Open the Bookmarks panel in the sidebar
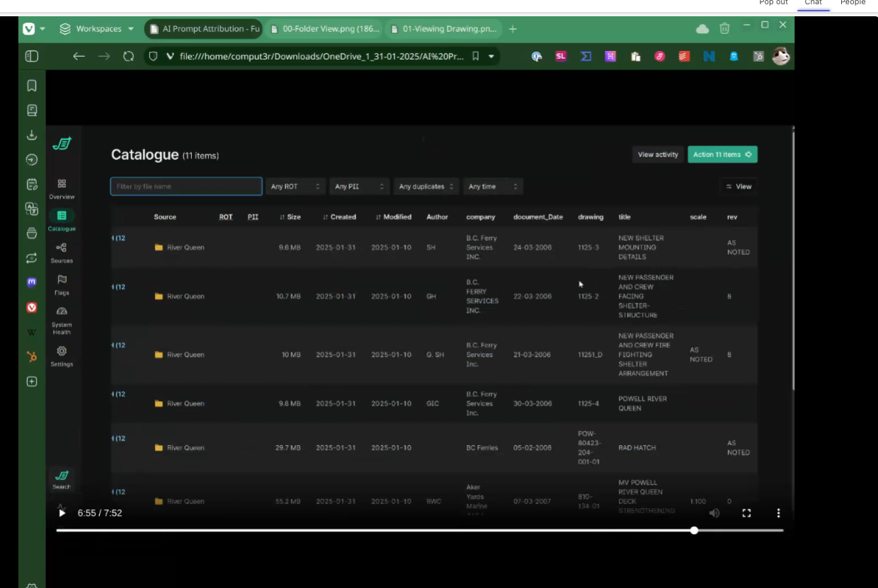878x588 pixels. pyautogui.click(x=32, y=86)
